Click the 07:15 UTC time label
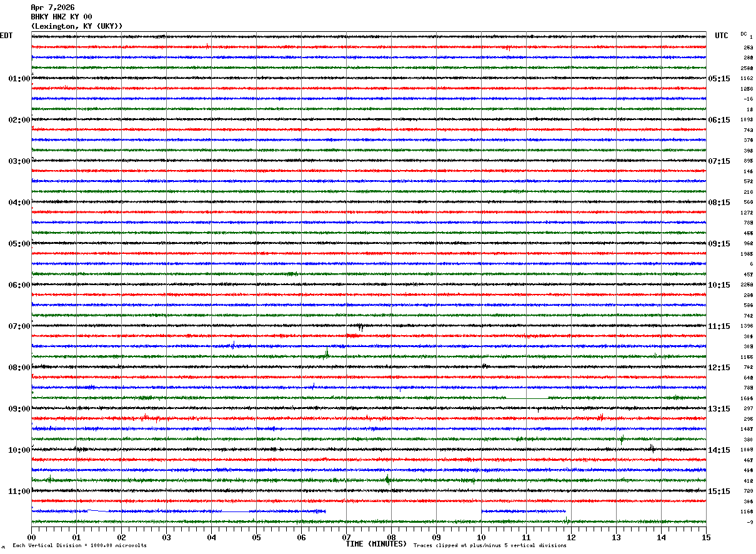The height and width of the screenshot is (554, 756). pyautogui.click(x=719, y=161)
